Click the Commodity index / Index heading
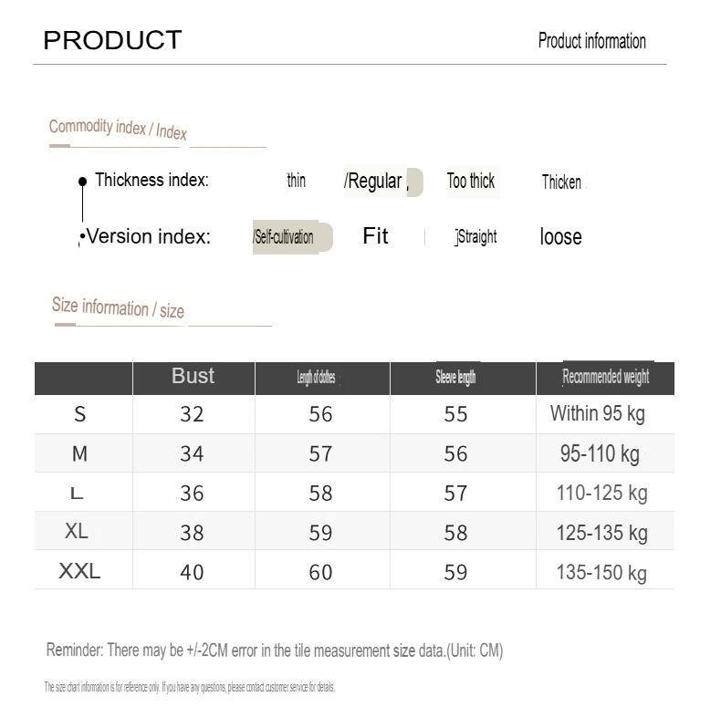 pos(118,129)
